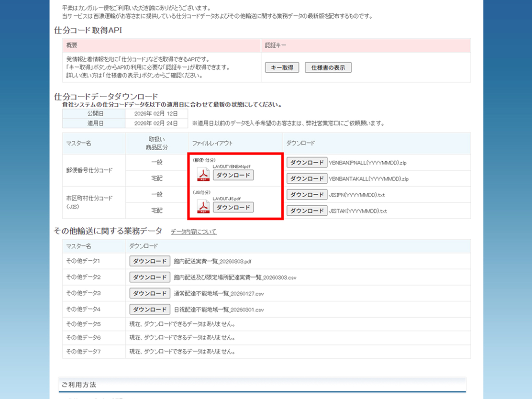Click the その他データ6 row label
This screenshot has width=532, height=399.
83,338
